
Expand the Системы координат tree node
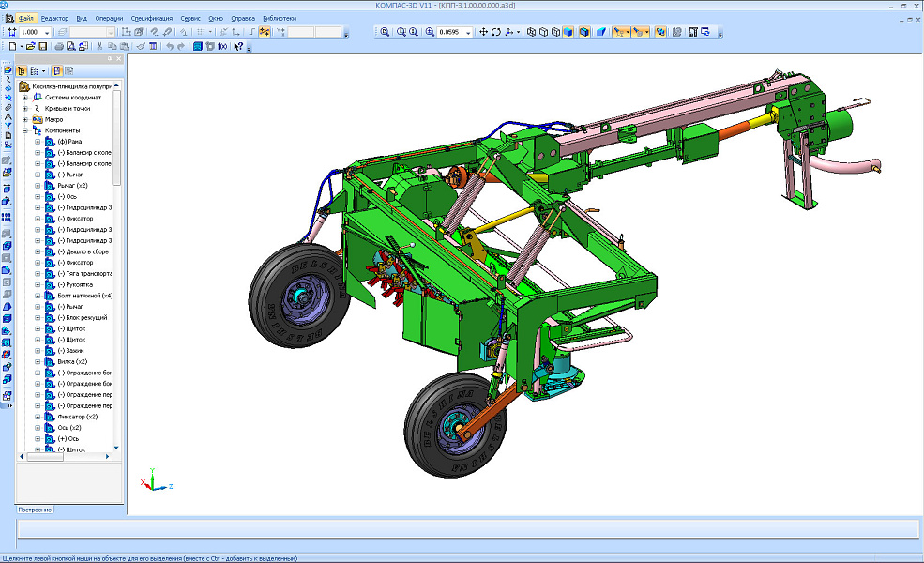pyautogui.click(x=24, y=97)
